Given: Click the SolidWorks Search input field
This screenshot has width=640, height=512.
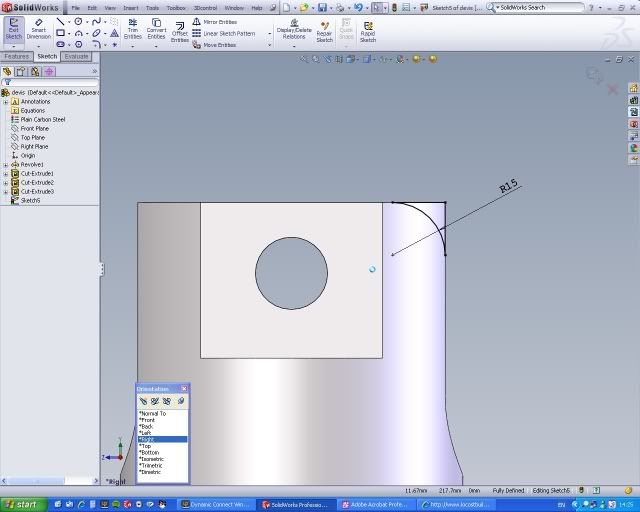Looking at the screenshot, I should tap(540, 7).
